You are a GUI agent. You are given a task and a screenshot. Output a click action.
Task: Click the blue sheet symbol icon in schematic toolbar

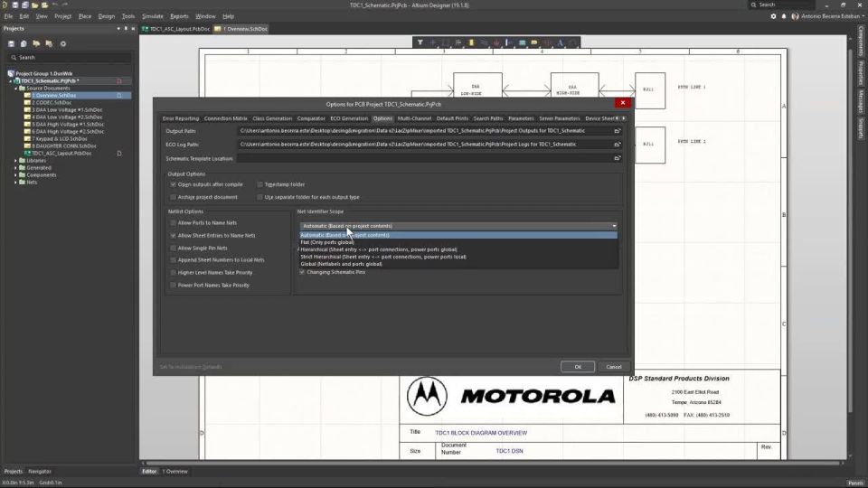click(522, 42)
